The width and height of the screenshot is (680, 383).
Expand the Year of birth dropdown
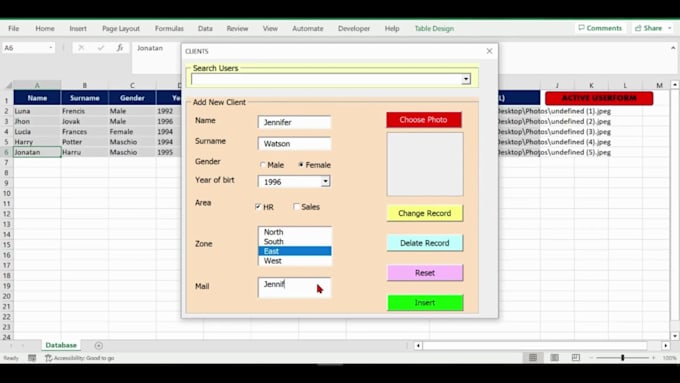[325, 181]
